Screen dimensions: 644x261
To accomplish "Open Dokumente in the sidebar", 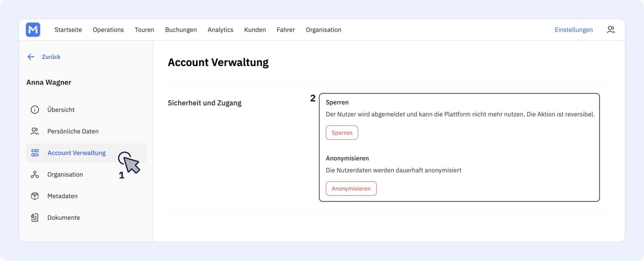I will 86,218.
